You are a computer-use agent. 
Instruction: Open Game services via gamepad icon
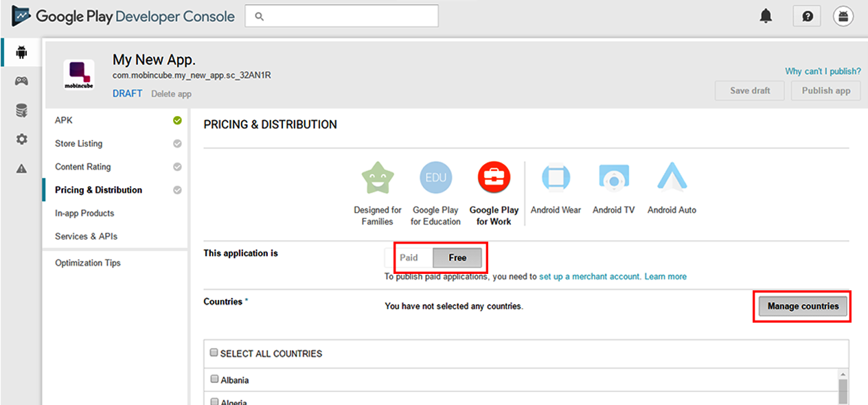[22, 81]
